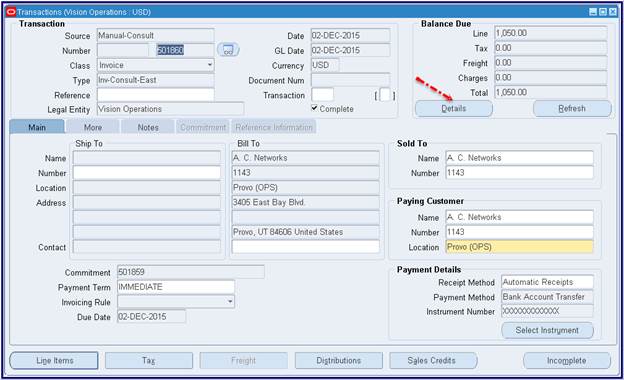Click the Sold To Number field

(x=520, y=173)
